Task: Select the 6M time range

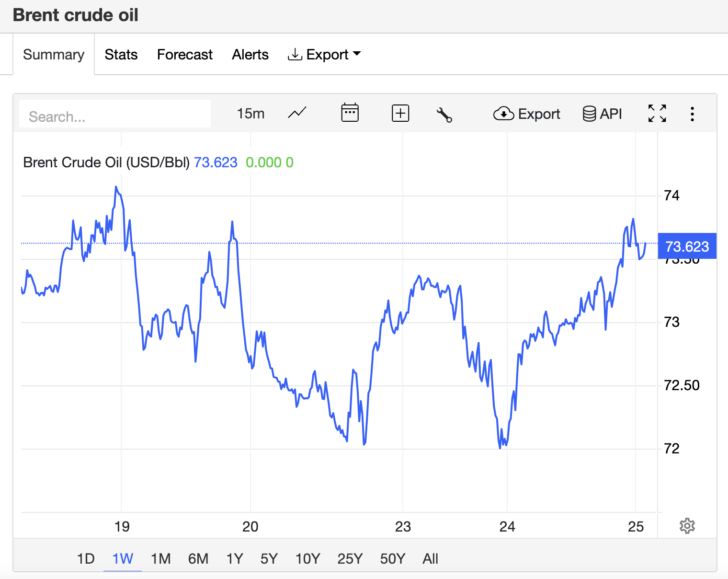Action: (198, 559)
